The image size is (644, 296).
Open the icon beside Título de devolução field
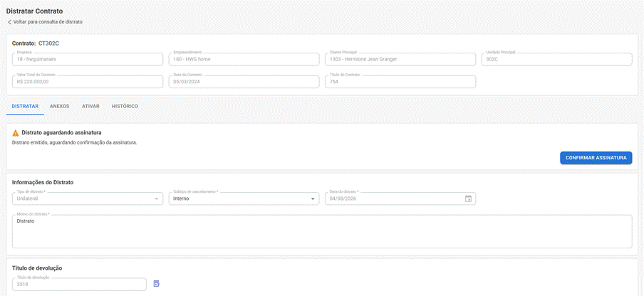pos(157,284)
